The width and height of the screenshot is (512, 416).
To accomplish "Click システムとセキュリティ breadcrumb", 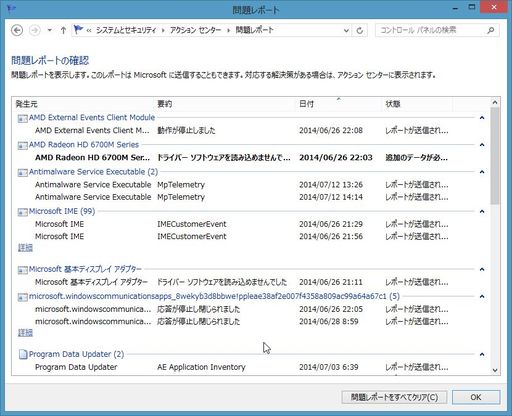I will click(126, 30).
